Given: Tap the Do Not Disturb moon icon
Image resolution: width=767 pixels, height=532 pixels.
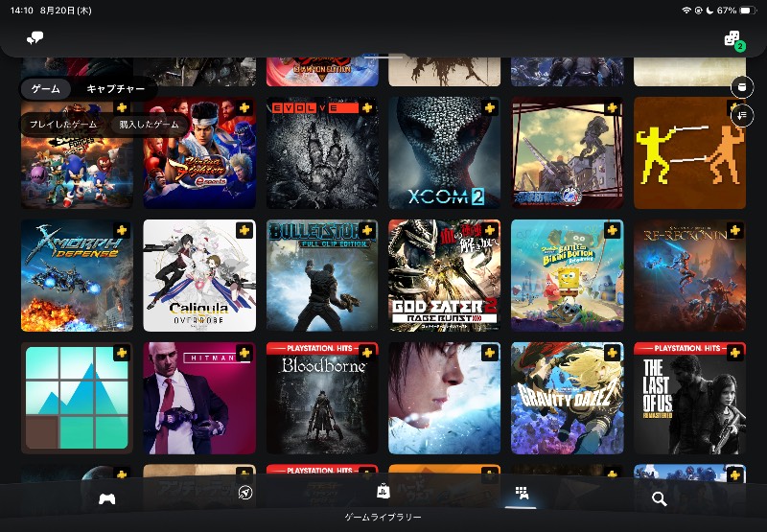Looking at the screenshot, I should pos(709,11).
